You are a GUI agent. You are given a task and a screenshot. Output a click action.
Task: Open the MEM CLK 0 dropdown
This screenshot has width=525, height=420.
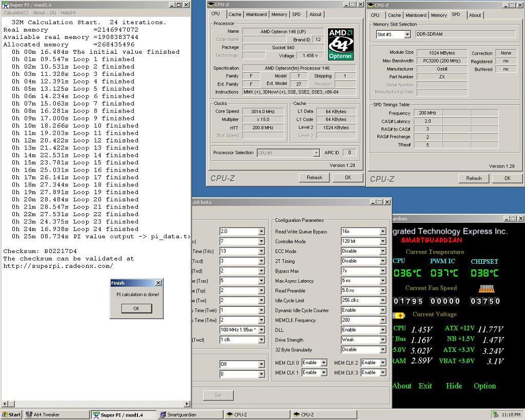[x=323, y=363]
